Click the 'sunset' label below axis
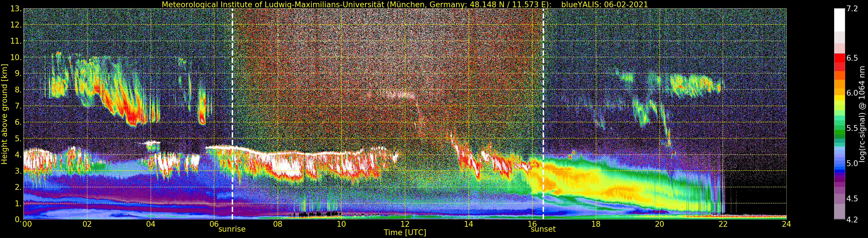868x238 pixels. (543, 229)
